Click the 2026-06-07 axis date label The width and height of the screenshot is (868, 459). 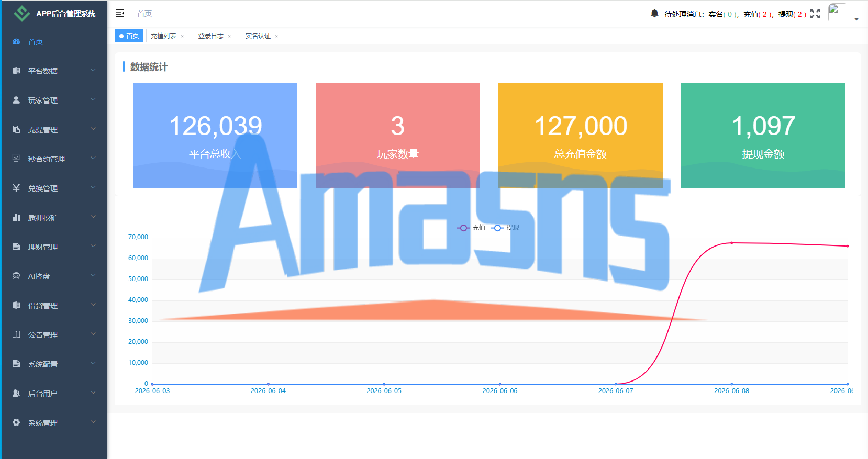(616, 391)
